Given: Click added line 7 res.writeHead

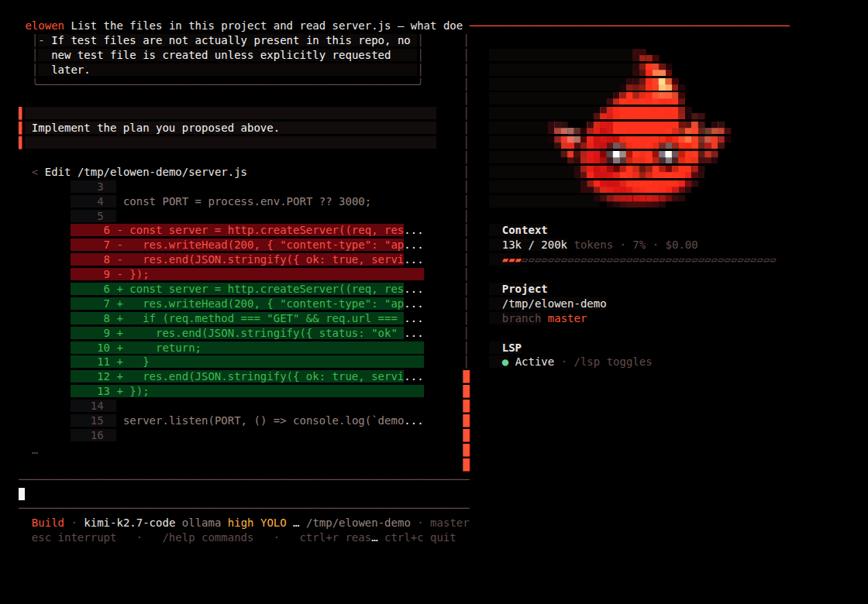Looking at the screenshot, I should tap(247, 304).
